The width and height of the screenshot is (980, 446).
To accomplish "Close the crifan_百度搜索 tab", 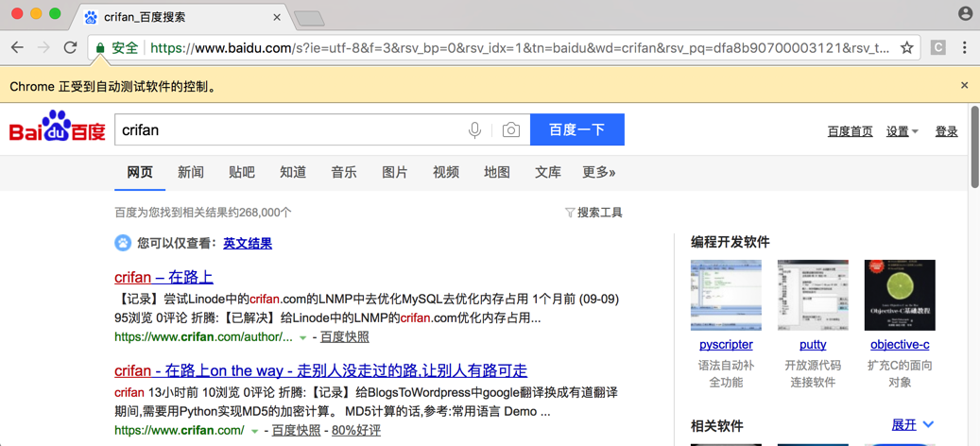I will (277, 17).
